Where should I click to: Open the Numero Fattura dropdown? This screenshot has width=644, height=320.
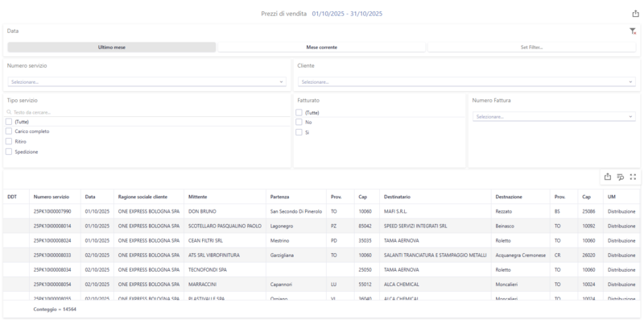tap(554, 117)
